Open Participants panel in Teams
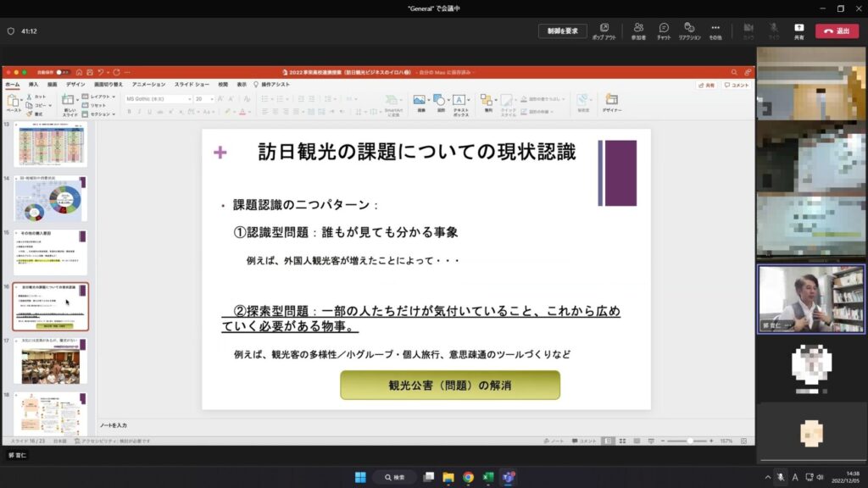The width and height of the screenshot is (868, 488). [x=638, y=31]
